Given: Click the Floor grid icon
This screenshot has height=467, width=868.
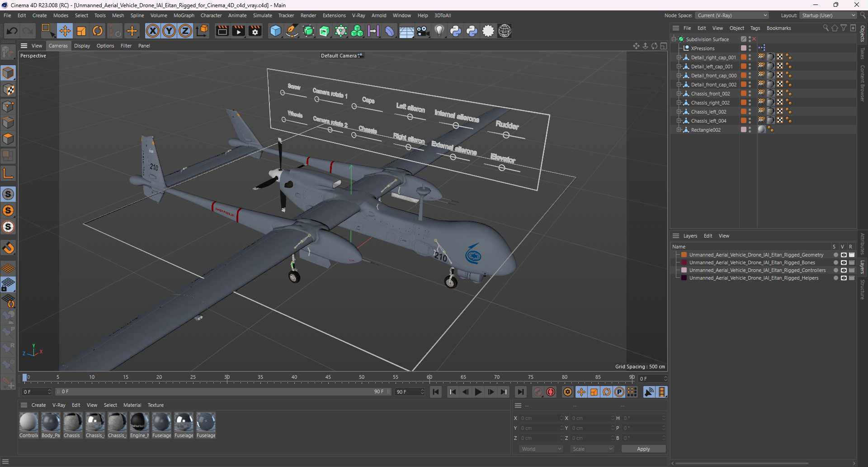Looking at the screenshot, I should tap(406, 31).
